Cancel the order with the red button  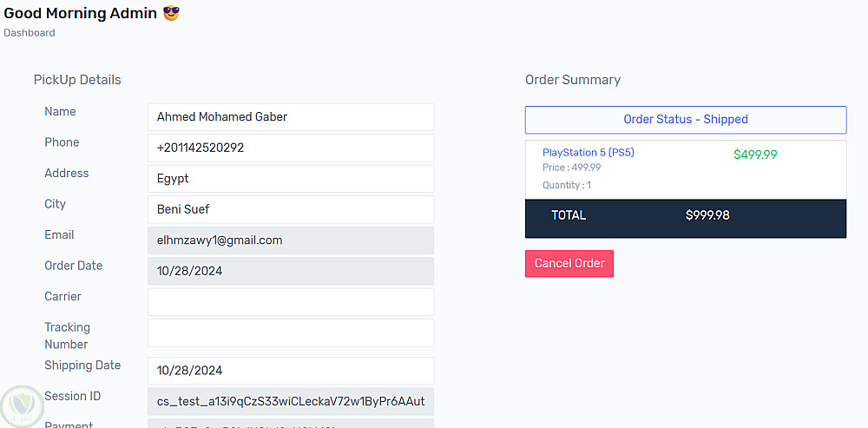(x=569, y=264)
